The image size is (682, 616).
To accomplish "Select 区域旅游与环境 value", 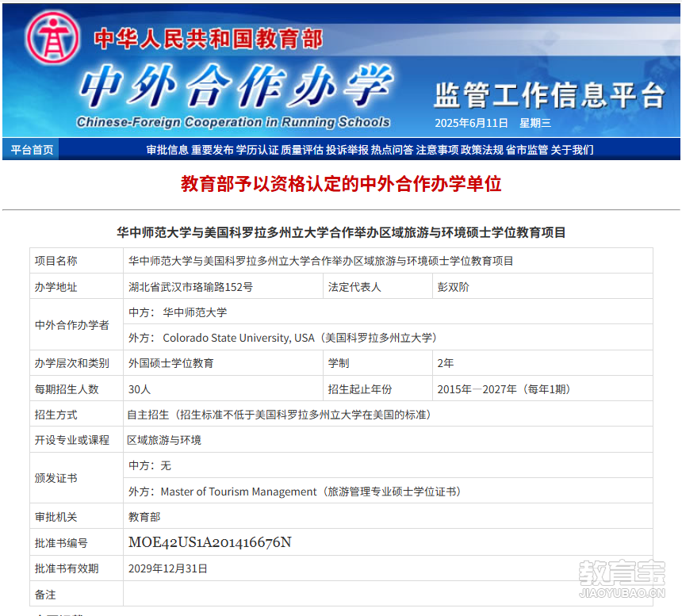I will click(164, 440).
